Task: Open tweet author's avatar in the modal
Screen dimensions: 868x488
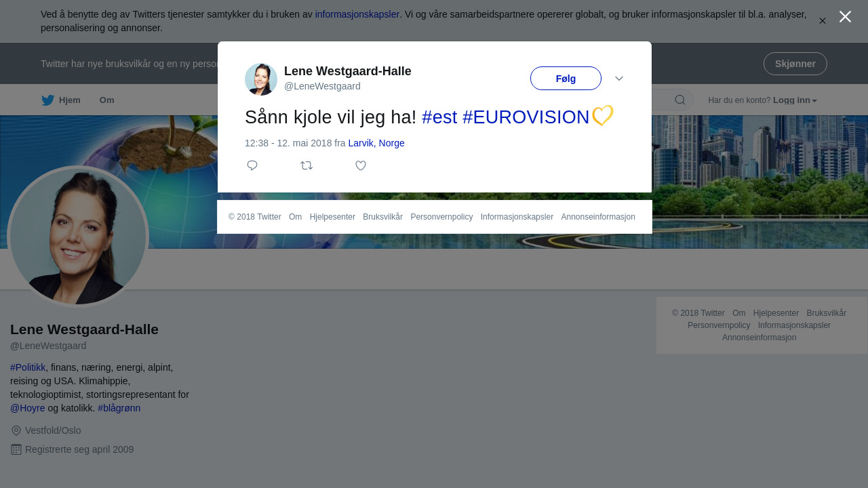Action: [x=261, y=79]
